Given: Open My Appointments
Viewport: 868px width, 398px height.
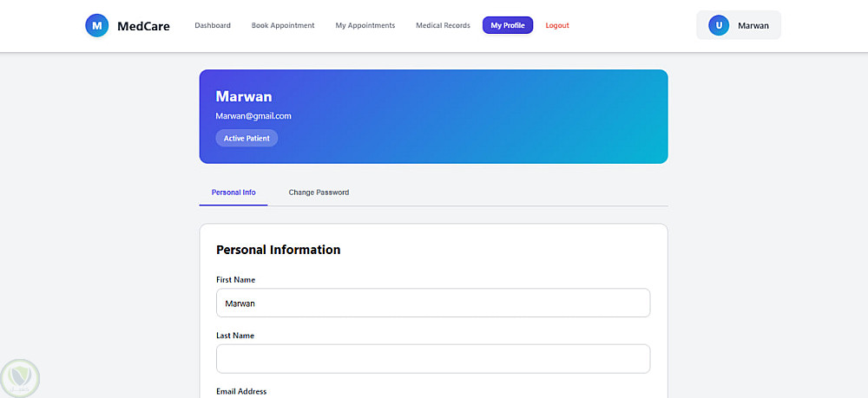Looking at the screenshot, I should 365,25.
